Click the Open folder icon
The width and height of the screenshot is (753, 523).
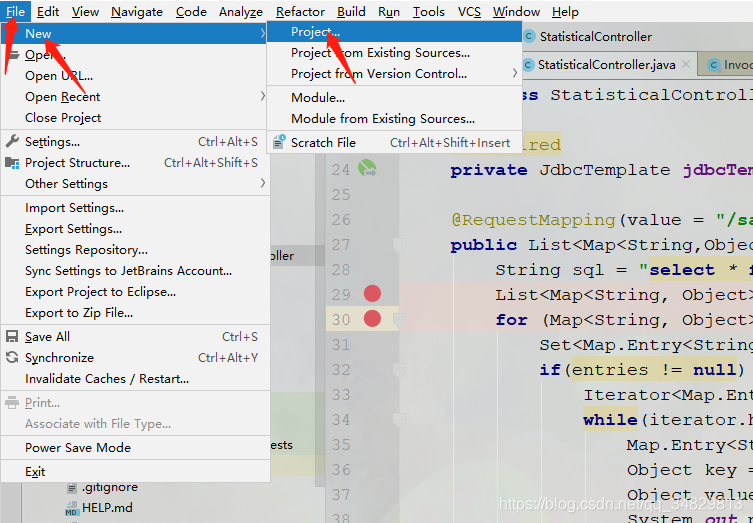[x=12, y=55]
